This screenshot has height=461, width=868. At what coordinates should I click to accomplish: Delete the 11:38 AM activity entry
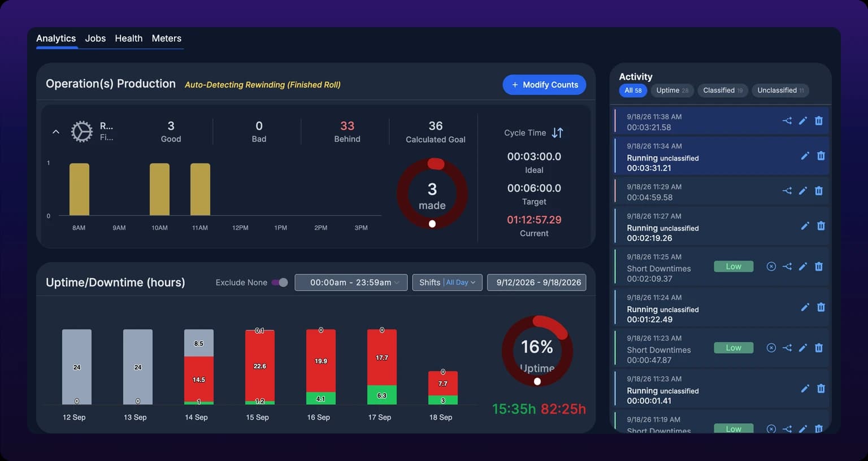coord(818,120)
